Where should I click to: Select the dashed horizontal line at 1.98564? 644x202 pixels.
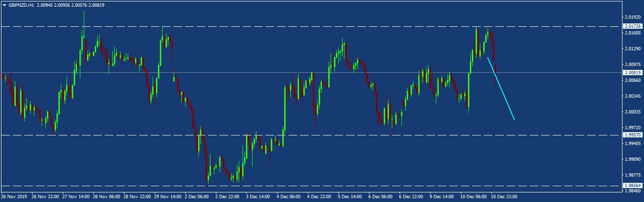pos(311,186)
